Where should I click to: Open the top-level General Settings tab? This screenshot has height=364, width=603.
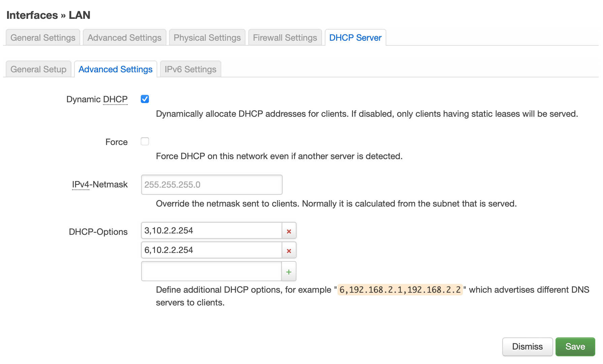(x=43, y=38)
